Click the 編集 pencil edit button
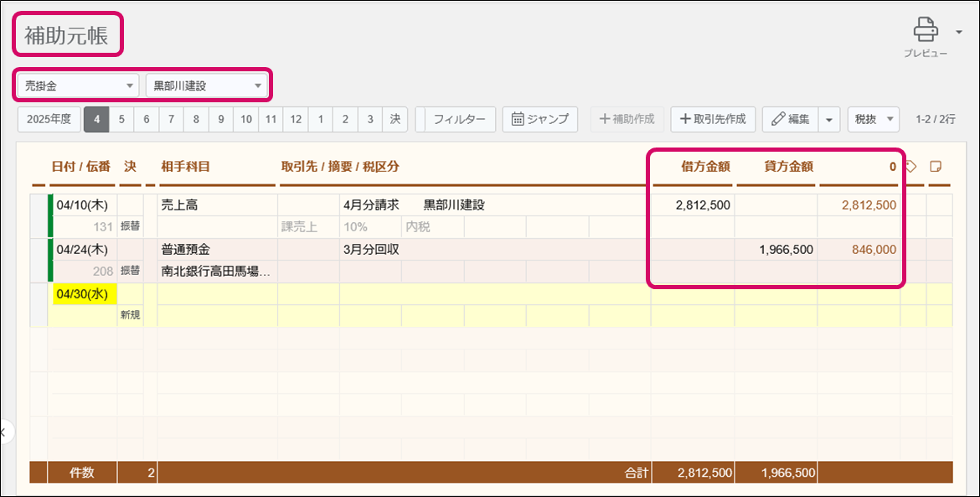Viewport: 980px width, 497px height. coord(789,119)
